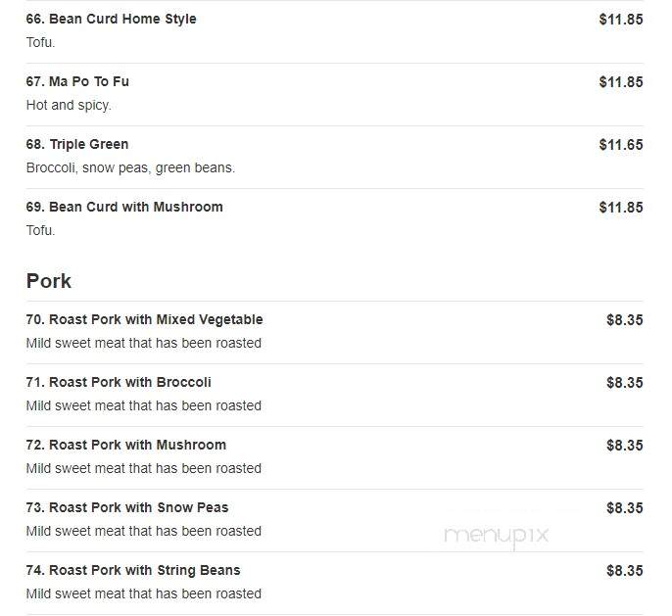Click Broccoli, snow peas, green beans description
Image resolution: width=672 pixels, height=616 pixels.
click(130, 167)
